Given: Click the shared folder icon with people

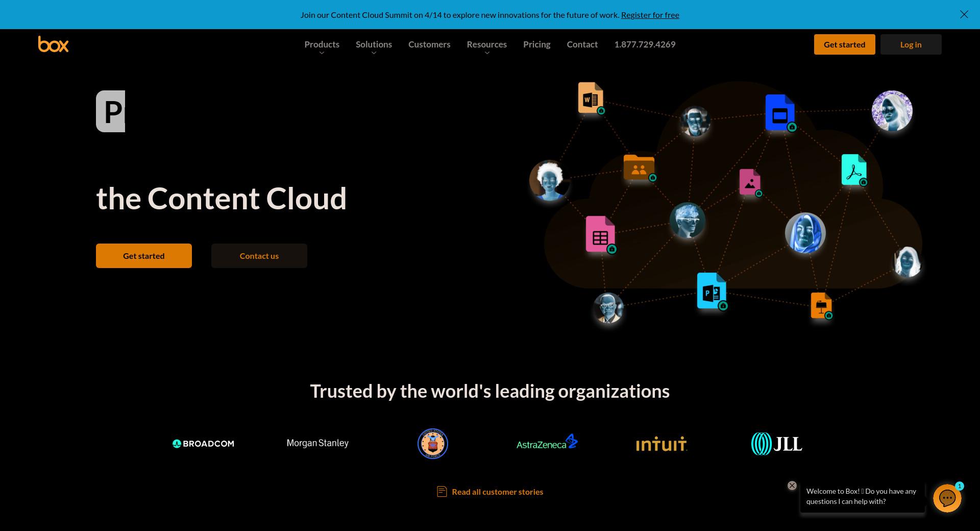Looking at the screenshot, I should 639,167.
